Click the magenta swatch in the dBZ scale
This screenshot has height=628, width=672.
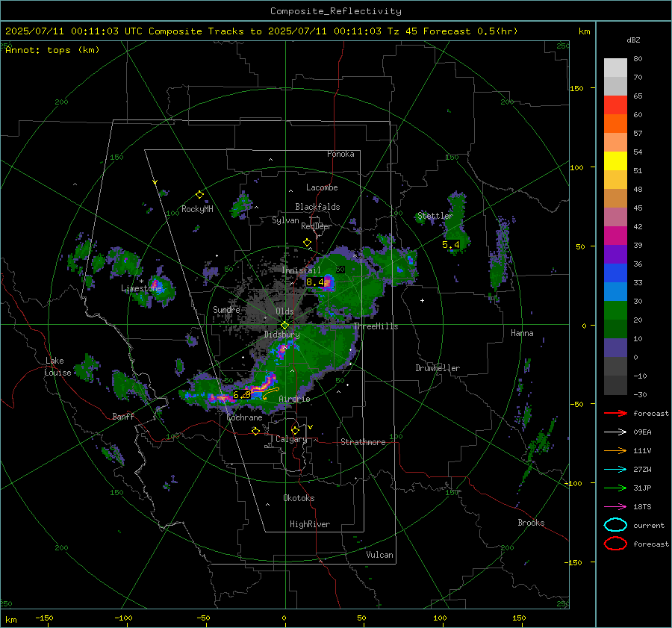(x=615, y=235)
